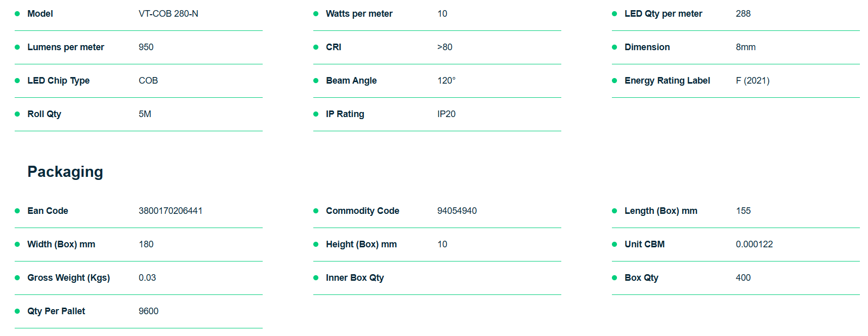Click the LED Qty per meter label
This screenshot has height=336, width=868.
[x=663, y=14]
